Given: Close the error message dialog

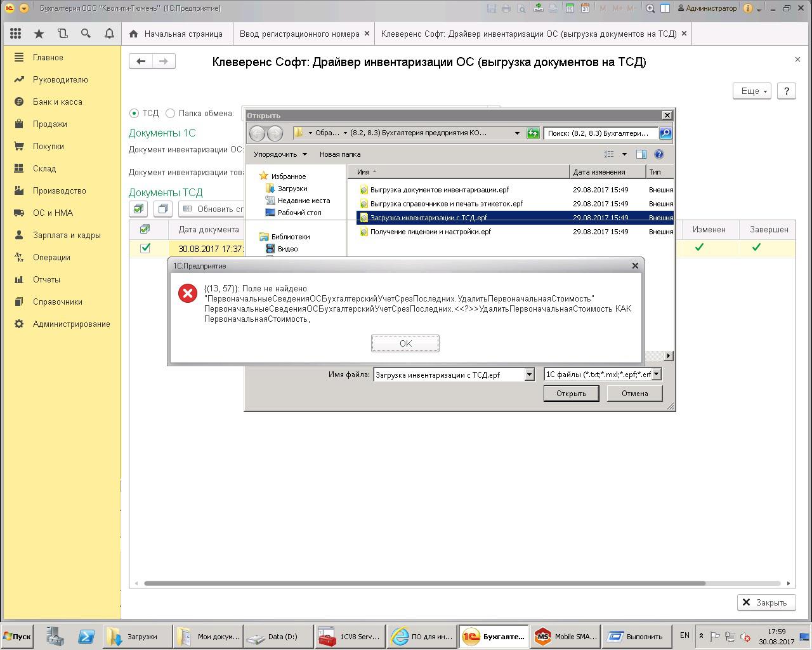Looking at the screenshot, I should click(x=635, y=266).
